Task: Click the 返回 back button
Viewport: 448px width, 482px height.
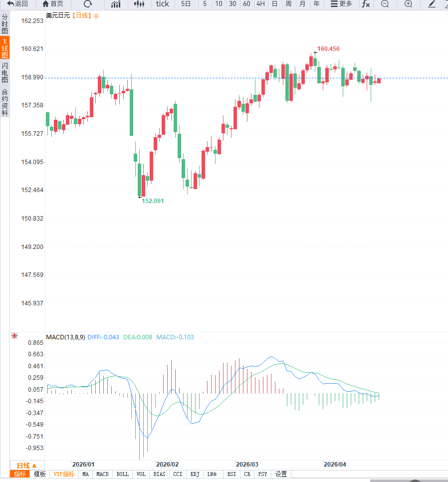Action: pyautogui.click(x=17, y=4)
